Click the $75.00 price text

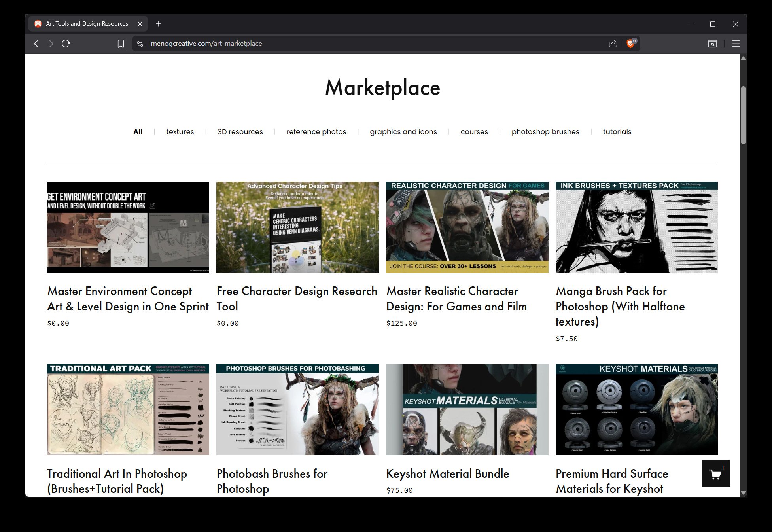coord(399,490)
